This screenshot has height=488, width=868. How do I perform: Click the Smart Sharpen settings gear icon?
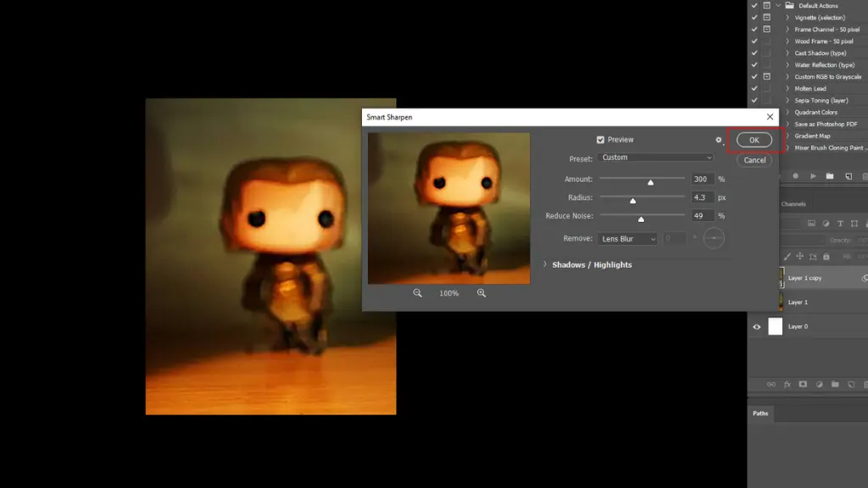(719, 140)
